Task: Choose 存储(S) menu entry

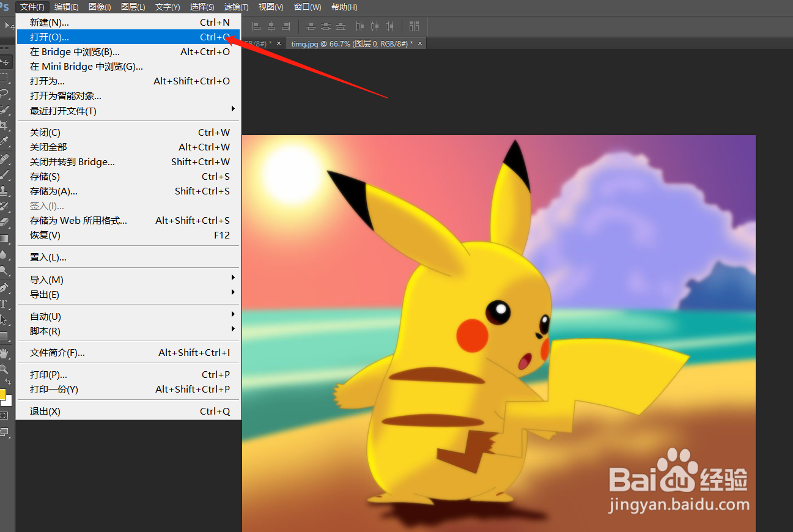Action: (x=129, y=176)
